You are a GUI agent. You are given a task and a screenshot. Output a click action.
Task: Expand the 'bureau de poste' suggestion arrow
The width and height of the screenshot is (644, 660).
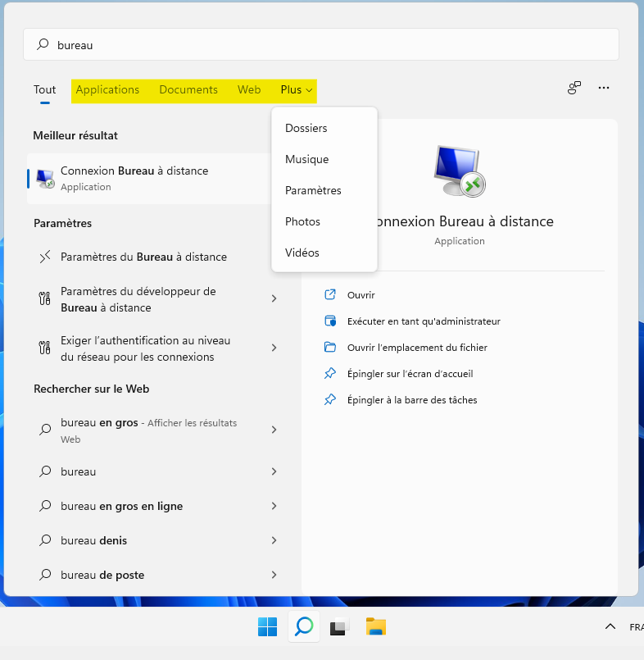[x=274, y=575]
